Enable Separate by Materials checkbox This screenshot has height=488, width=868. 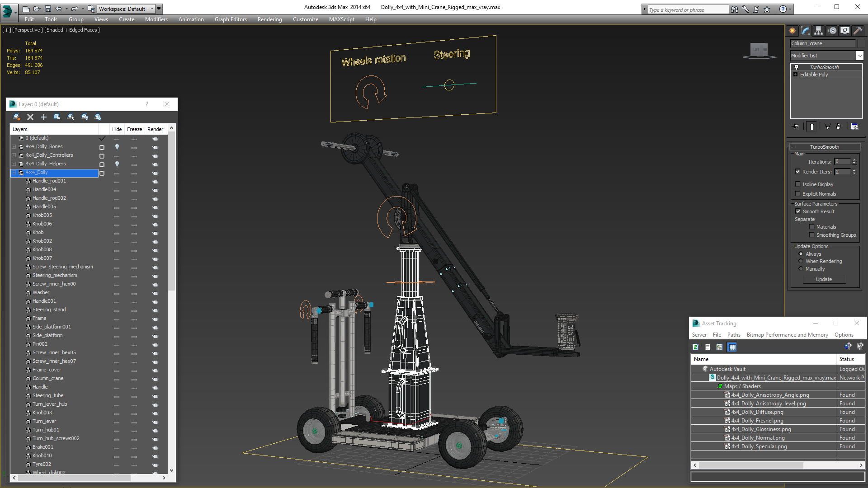[811, 227]
